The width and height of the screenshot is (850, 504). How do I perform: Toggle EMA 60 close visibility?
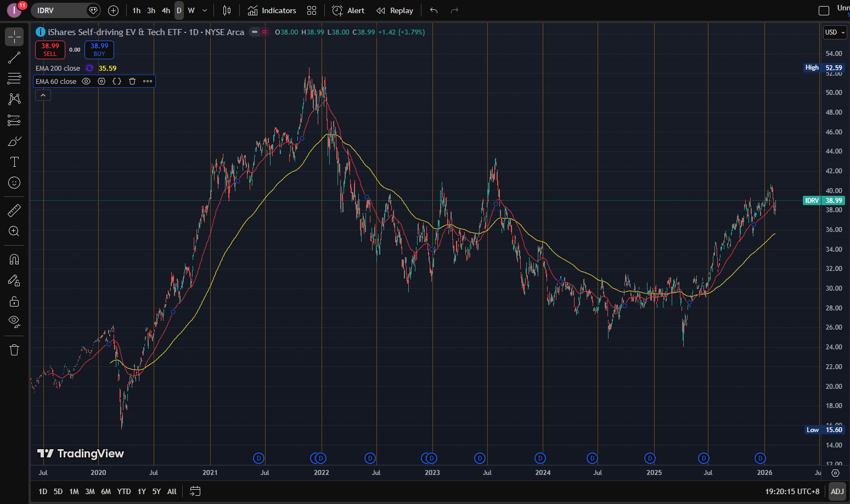(86, 81)
